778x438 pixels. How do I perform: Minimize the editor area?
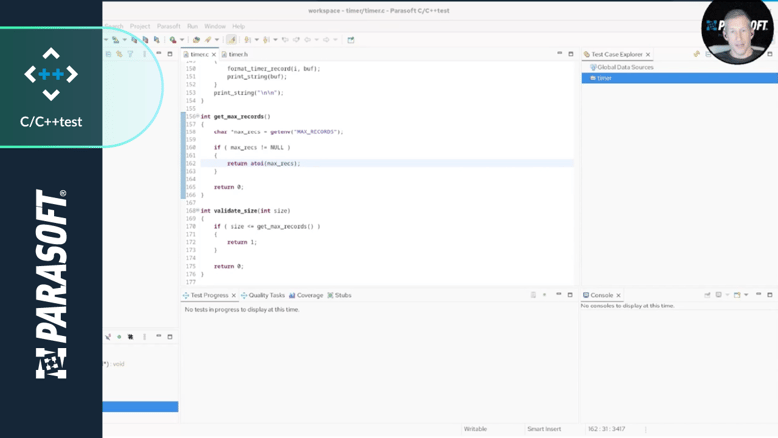point(559,54)
